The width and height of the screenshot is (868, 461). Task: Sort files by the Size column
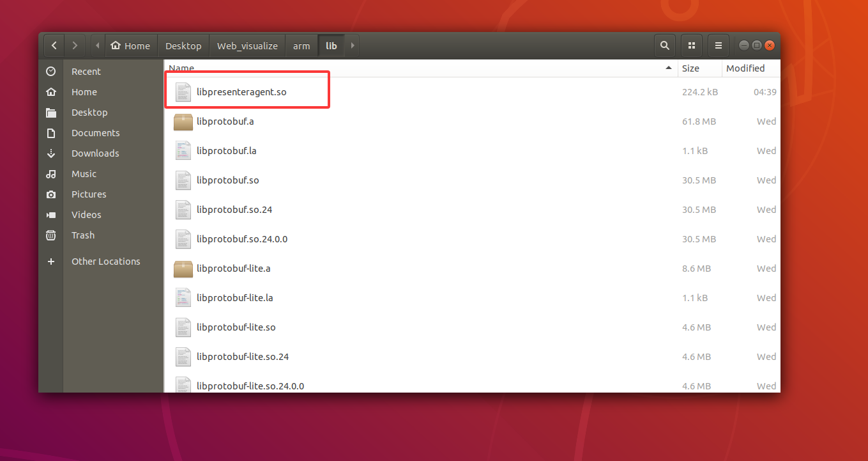point(699,68)
